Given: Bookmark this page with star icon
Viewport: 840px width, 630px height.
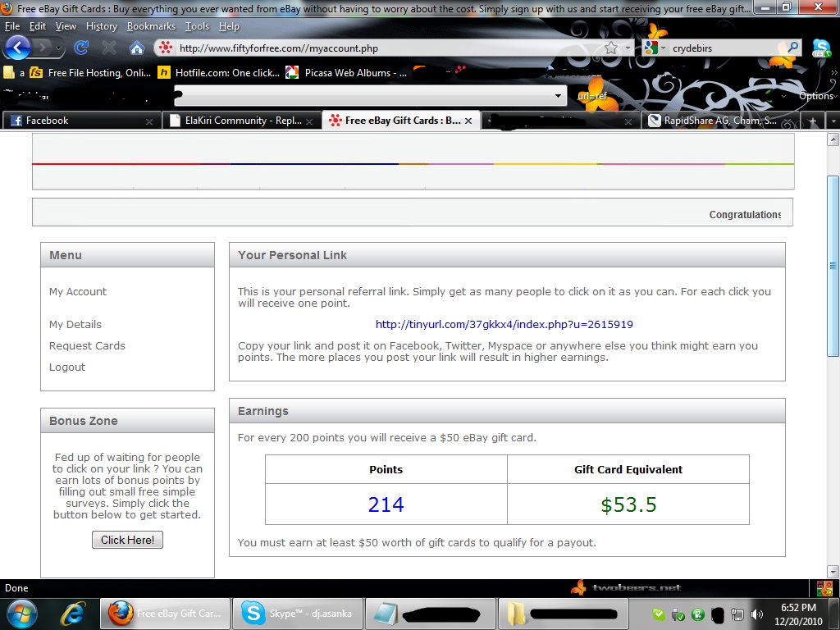Looking at the screenshot, I should pos(610,48).
